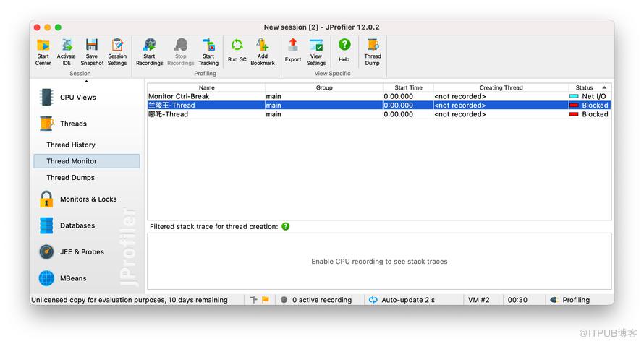
Task: Select the Monitor Ctrl-Break thread row
Action: click(379, 96)
